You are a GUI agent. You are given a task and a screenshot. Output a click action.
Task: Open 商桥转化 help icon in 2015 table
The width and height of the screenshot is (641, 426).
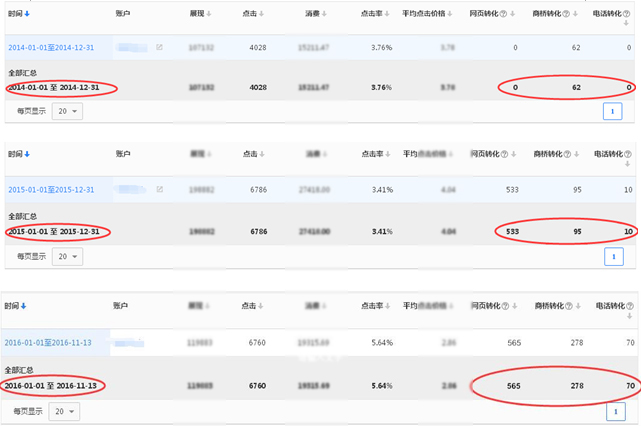click(x=567, y=154)
